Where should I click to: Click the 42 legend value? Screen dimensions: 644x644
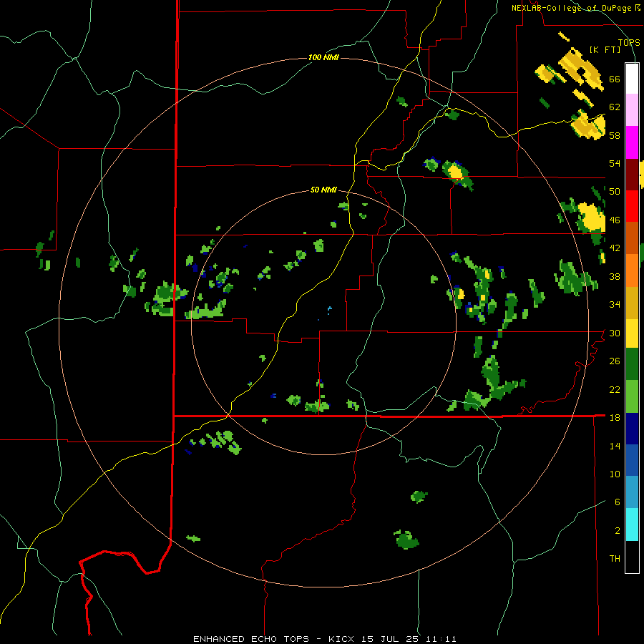615,248
